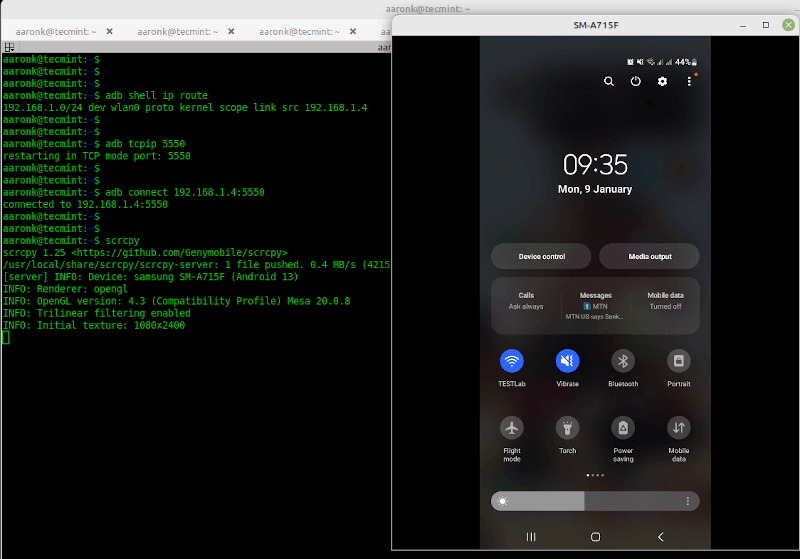The height and width of the screenshot is (559, 800).
Task: Toggle the Vibrate sound mode tile
Action: [567, 361]
